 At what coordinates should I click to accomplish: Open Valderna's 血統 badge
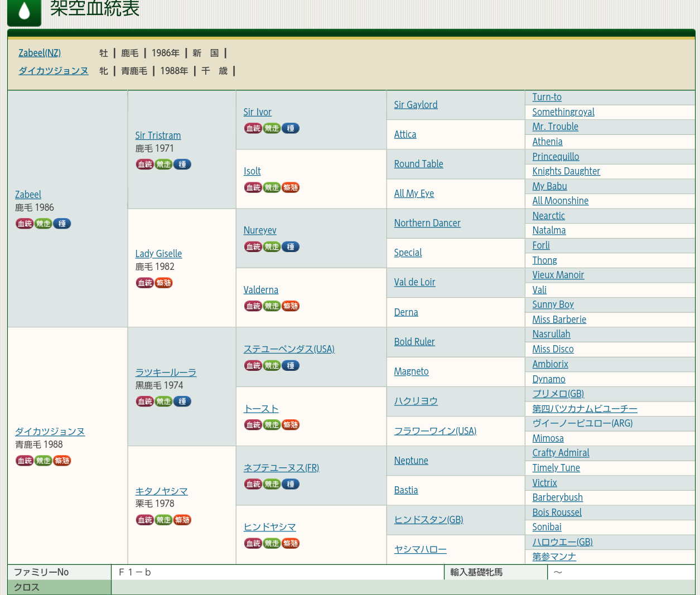(x=253, y=306)
